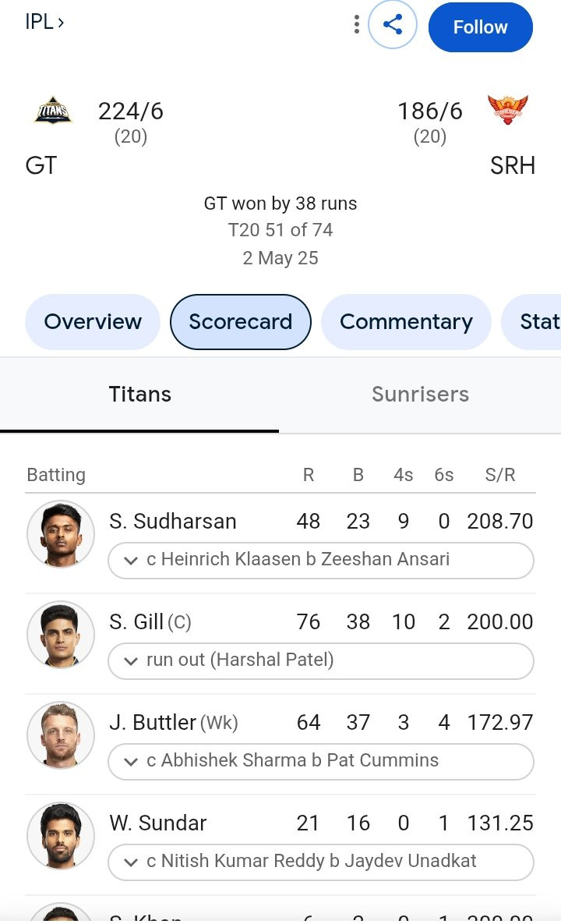Open the IPL breadcrumb link
561x924 pixels.
coord(44,23)
